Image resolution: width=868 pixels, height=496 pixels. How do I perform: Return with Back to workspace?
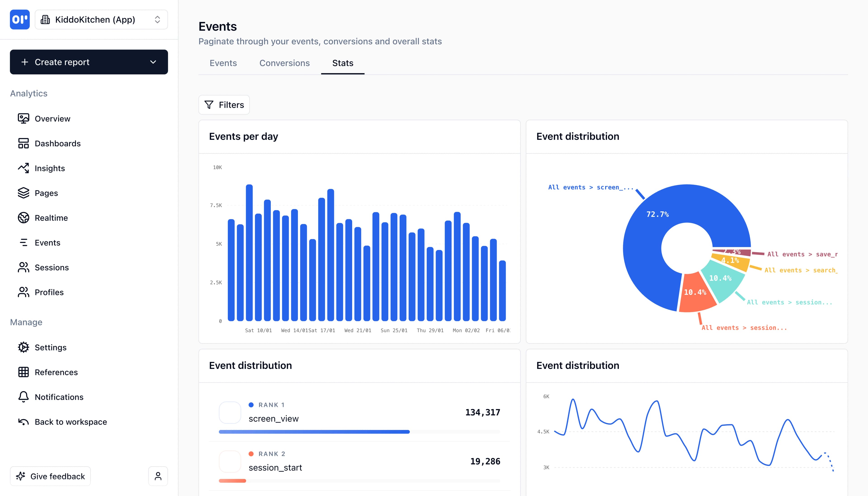pyautogui.click(x=71, y=421)
